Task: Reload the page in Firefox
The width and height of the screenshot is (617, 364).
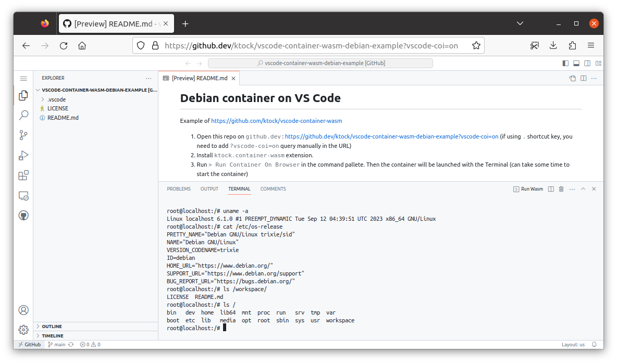Action: coord(64,46)
